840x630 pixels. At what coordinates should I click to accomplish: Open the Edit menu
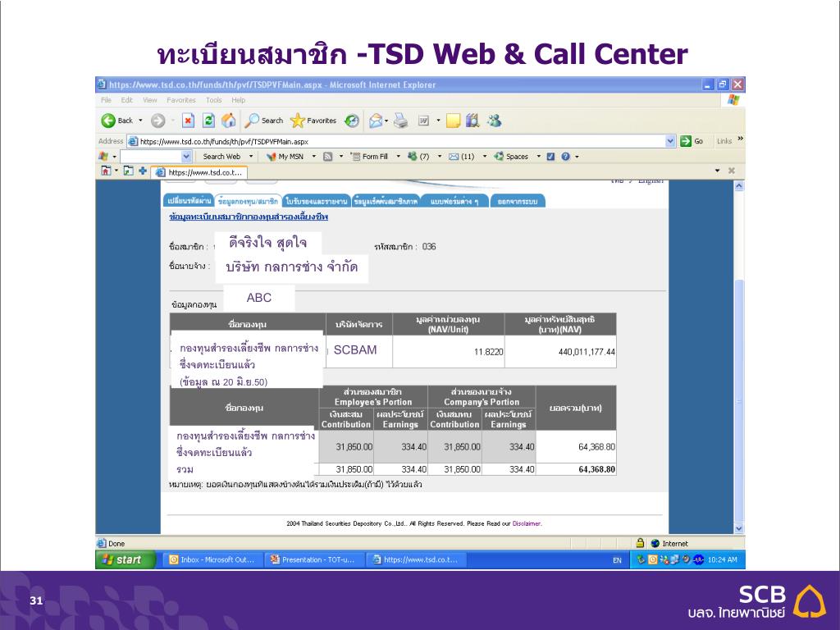point(126,100)
